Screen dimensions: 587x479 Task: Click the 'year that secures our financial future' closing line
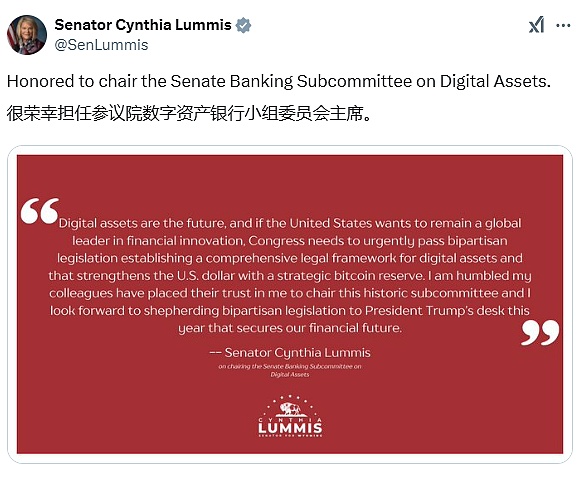pos(290,328)
